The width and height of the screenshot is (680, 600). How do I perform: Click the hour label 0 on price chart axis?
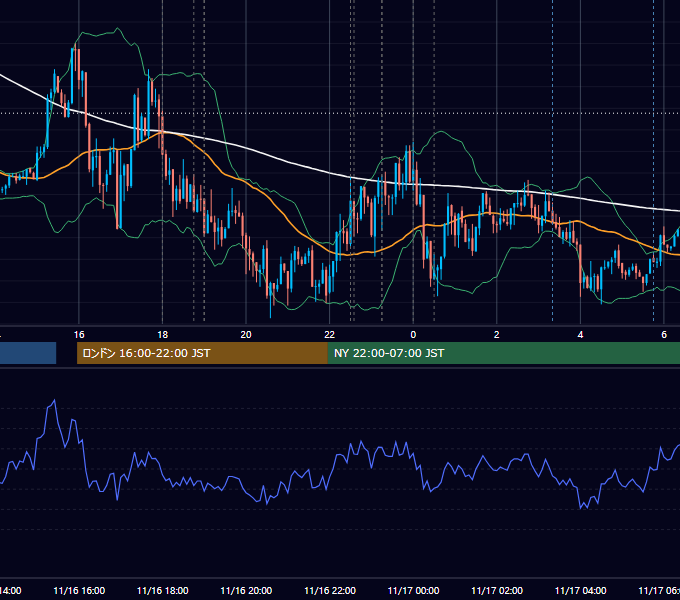pyautogui.click(x=413, y=335)
